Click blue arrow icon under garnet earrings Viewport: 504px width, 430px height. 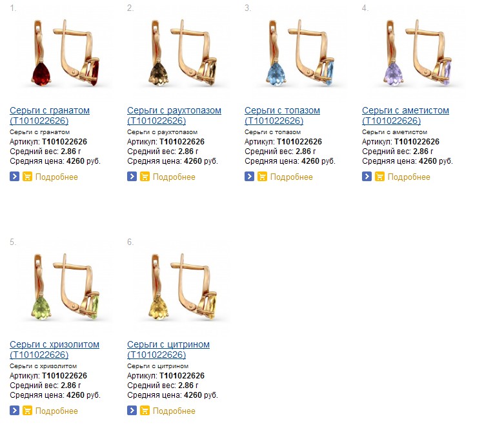point(14,177)
